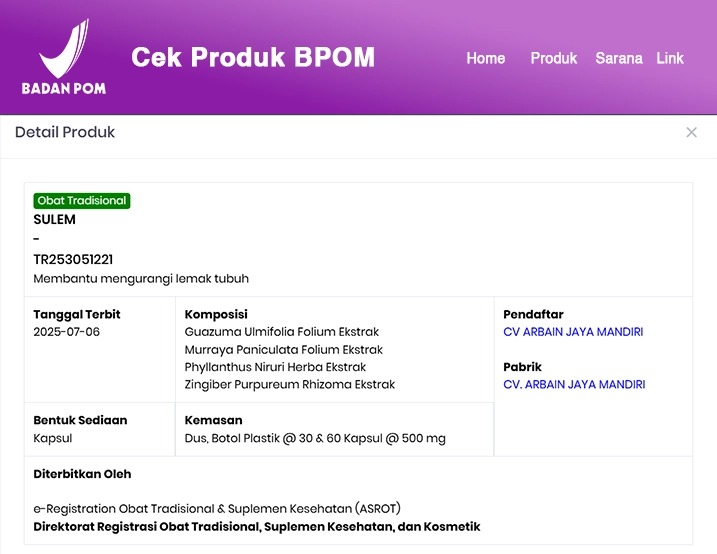Go to the Sarana menu
Screen dimensions: 717x554
[x=619, y=58]
